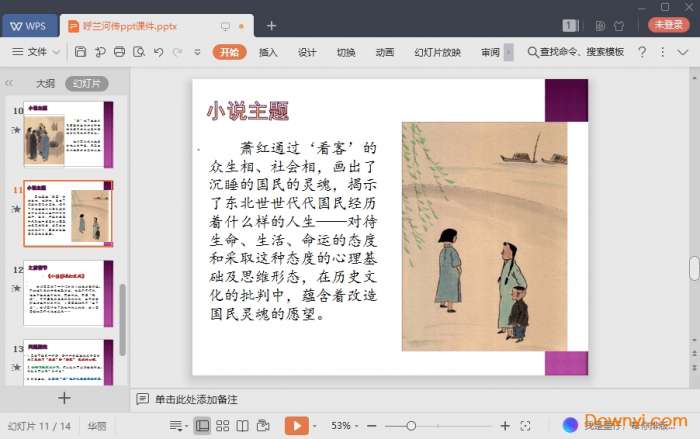Click the 查找命令、搜索模板 search box

(576, 52)
